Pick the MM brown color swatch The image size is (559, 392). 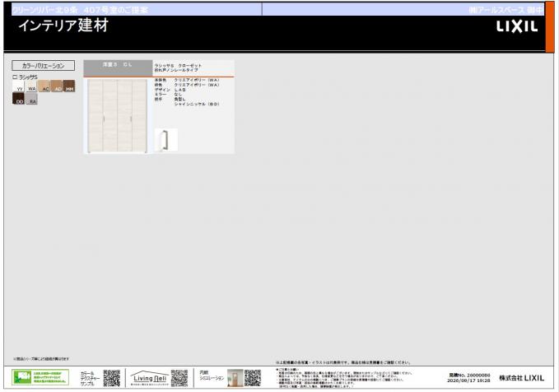click(x=69, y=86)
